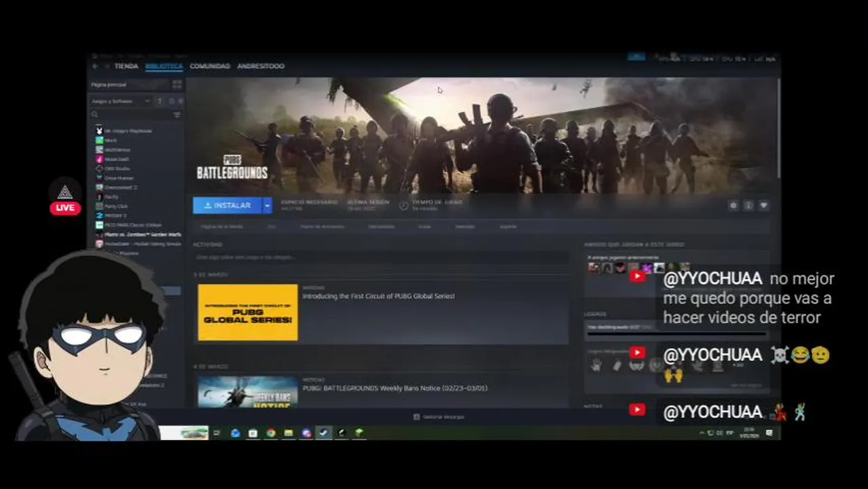Click the blue INSTALAR button

point(228,205)
